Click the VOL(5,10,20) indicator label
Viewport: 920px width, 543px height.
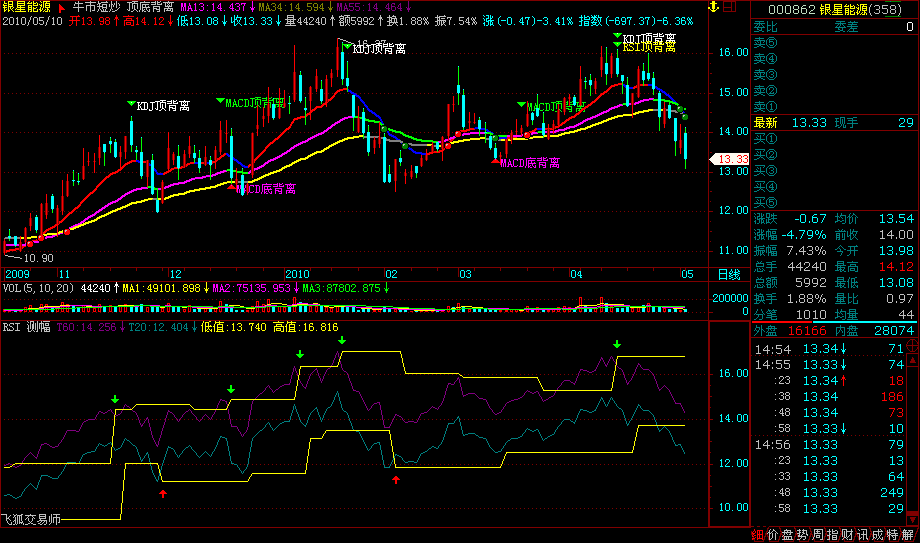37,288
